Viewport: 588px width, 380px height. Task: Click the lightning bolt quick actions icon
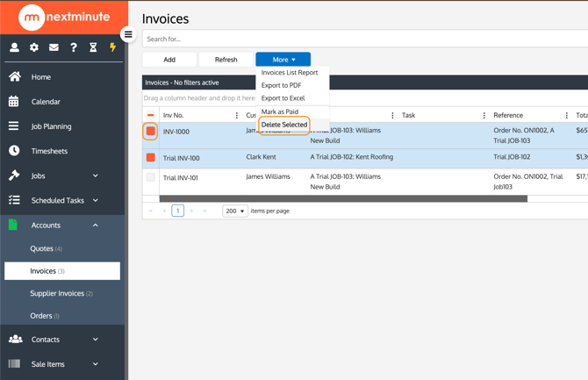coord(112,47)
